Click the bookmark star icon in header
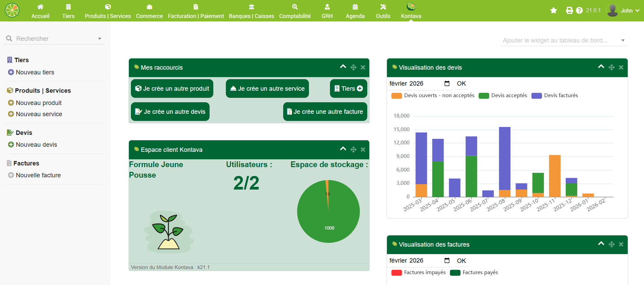 click(x=553, y=11)
